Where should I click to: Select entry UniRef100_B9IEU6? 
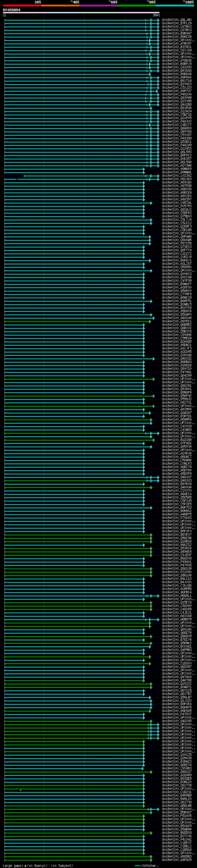(x=177, y=108)
